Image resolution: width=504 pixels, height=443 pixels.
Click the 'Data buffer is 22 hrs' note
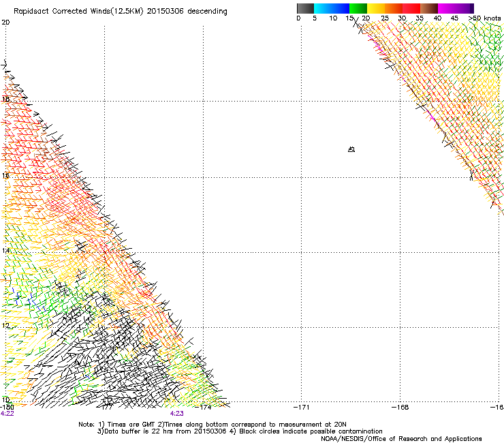coord(240,431)
